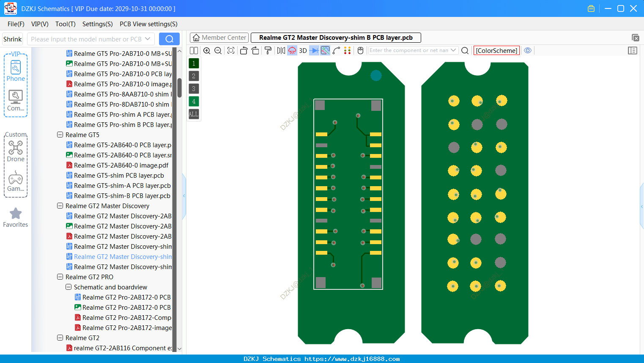Select Realme GT2 Master Discovery-shim B tab
644x363 pixels.
(x=336, y=38)
